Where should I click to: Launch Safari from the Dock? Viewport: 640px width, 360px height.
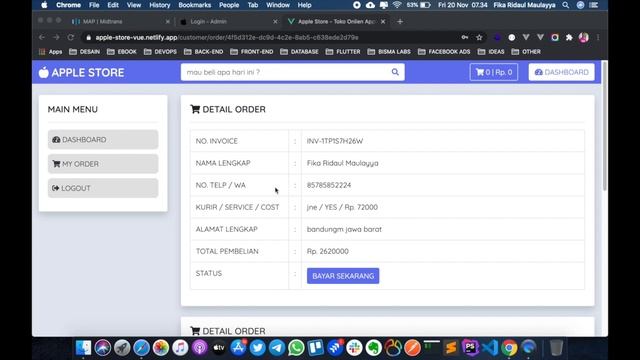coord(141,348)
